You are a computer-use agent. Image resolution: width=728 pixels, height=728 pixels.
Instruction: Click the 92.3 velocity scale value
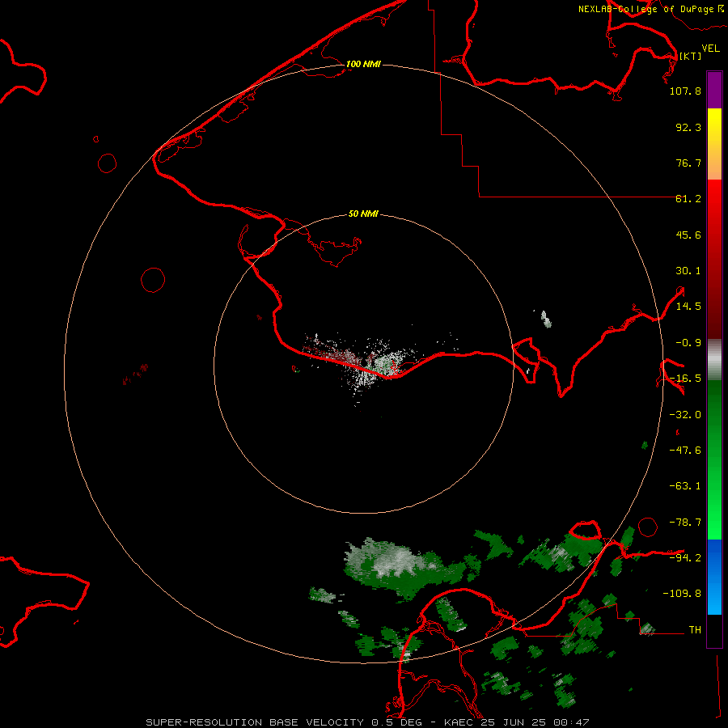point(688,127)
